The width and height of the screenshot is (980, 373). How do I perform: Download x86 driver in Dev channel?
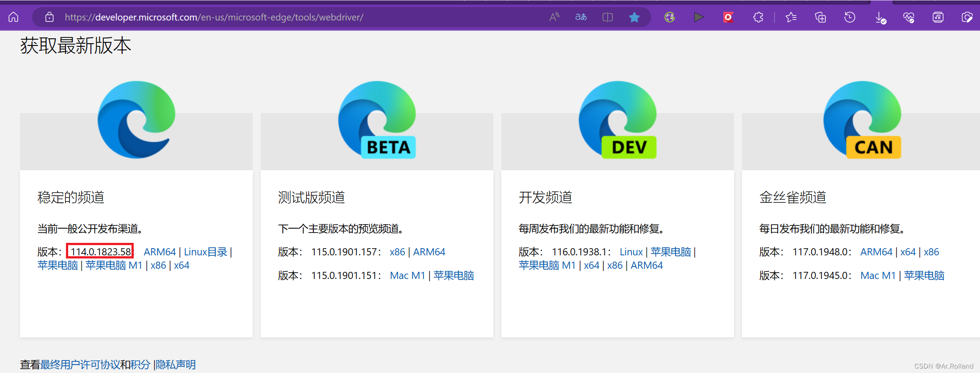click(x=615, y=265)
